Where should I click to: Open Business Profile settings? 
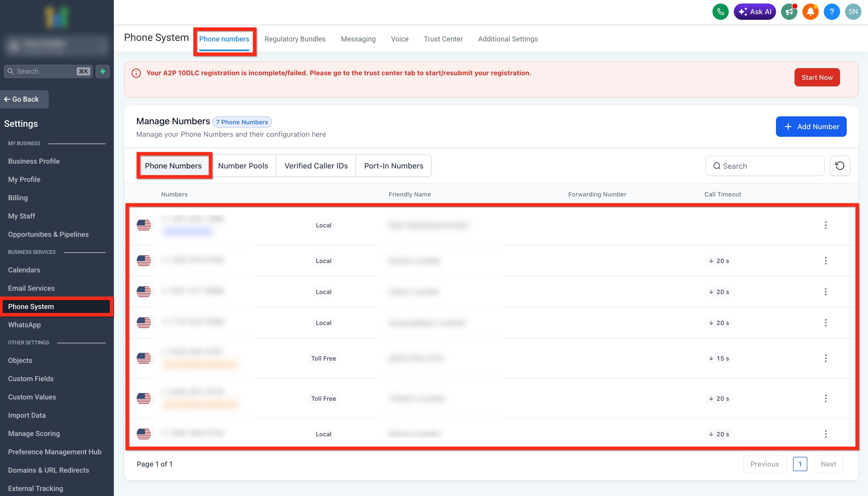(x=34, y=161)
